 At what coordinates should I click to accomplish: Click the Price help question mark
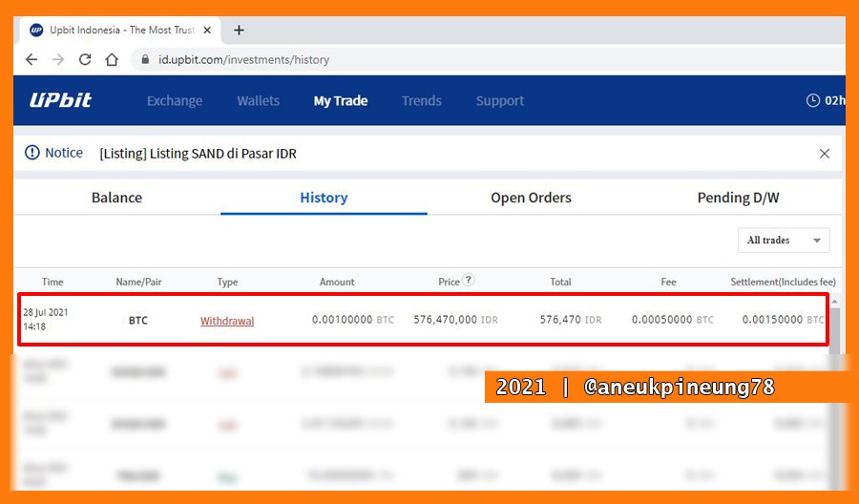(469, 280)
